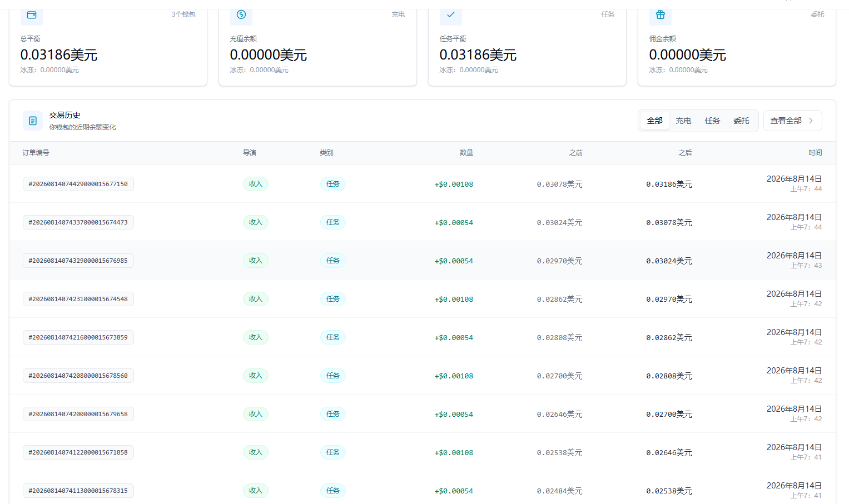This screenshot has width=849, height=504.
Task: Click the chevron arrow next to 查看全部
Action: click(x=811, y=121)
